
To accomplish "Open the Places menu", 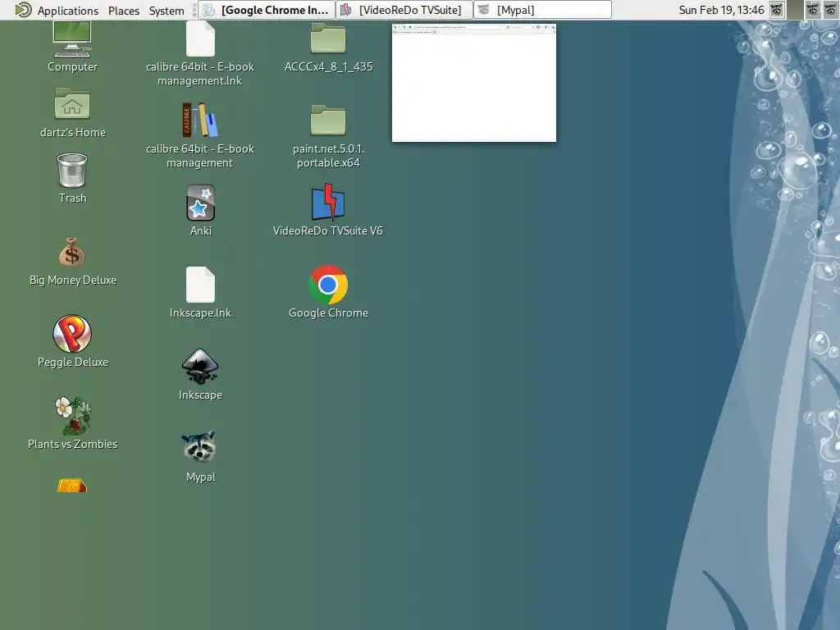I will point(124,10).
